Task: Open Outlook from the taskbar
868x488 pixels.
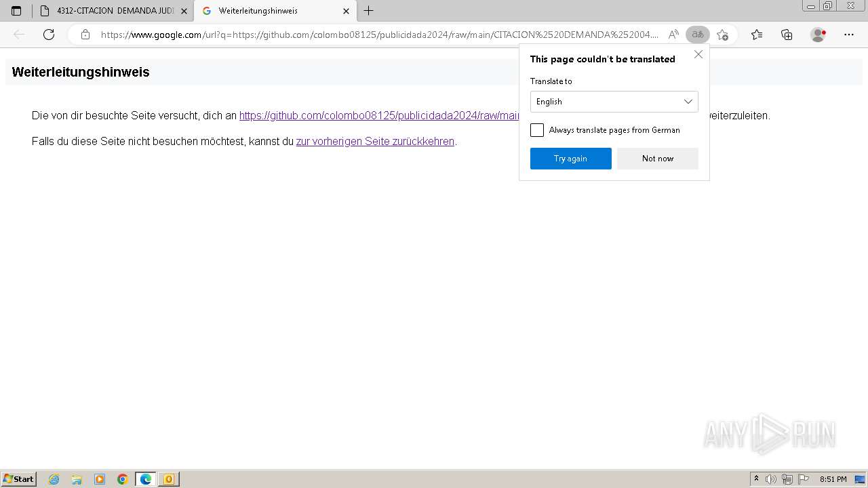Action: click(169, 479)
